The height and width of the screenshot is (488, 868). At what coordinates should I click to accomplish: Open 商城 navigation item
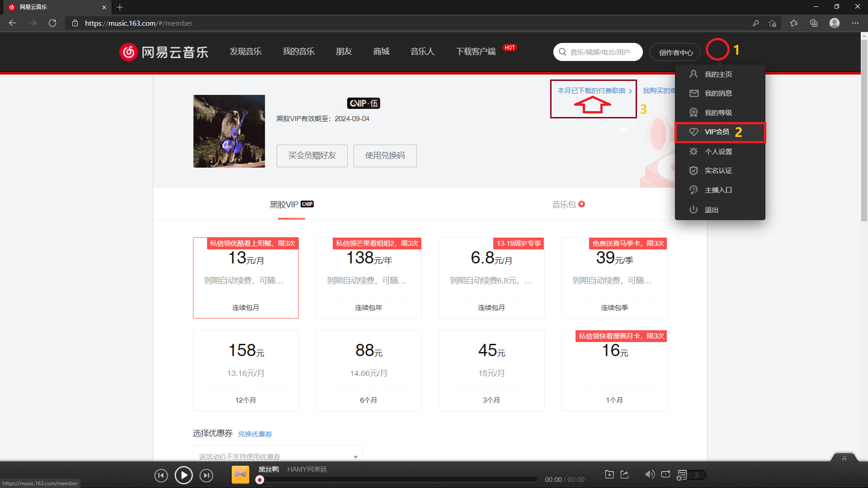tap(382, 52)
